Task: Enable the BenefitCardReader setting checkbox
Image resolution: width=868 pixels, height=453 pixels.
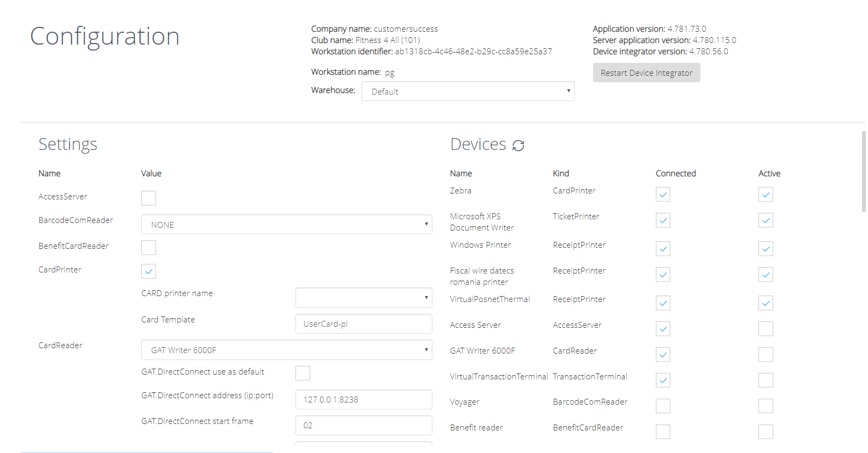Action: pos(149,248)
